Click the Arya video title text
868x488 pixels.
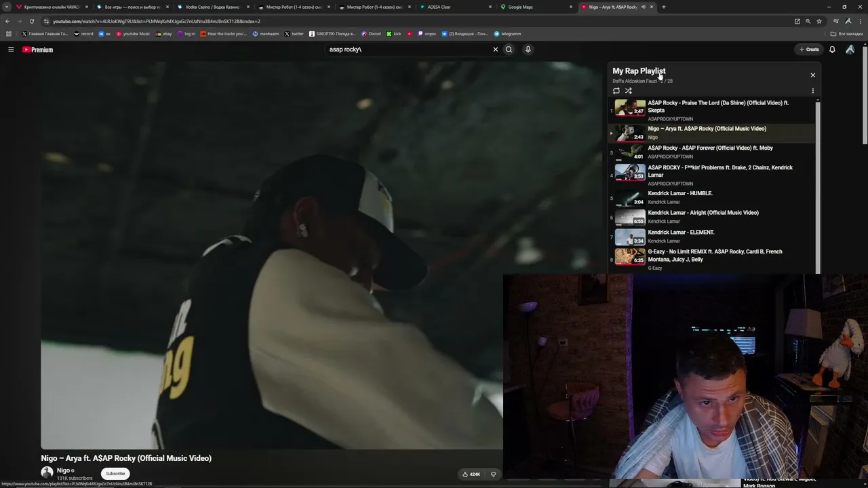pyautogui.click(x=126, y=458)
